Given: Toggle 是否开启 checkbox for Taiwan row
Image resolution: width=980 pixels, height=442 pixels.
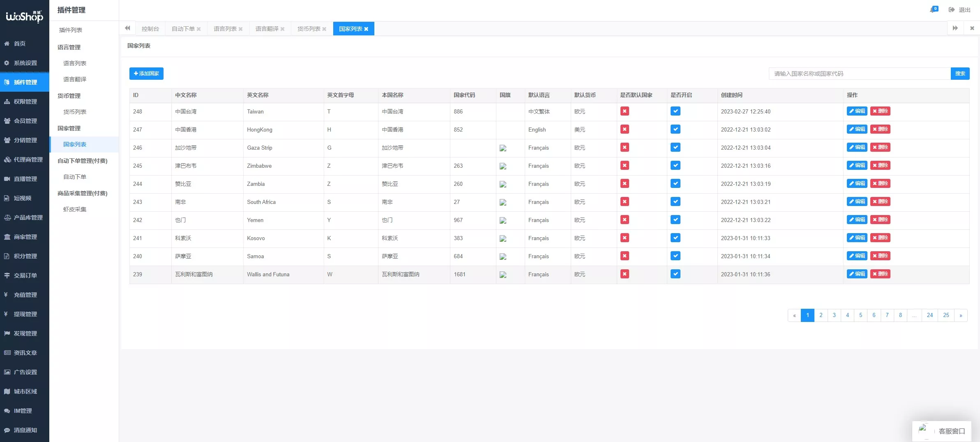Looking at the screenshot, I should [675, 111].
